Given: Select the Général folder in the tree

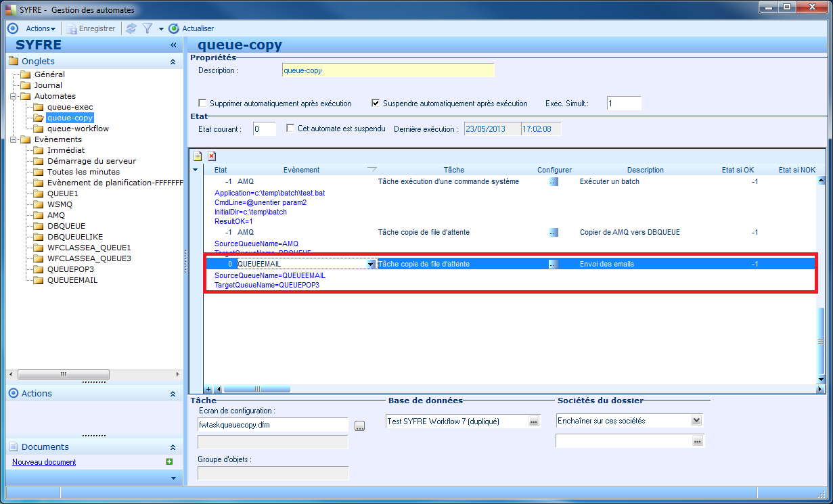Looking at the screenshot, I should point(49,74).
